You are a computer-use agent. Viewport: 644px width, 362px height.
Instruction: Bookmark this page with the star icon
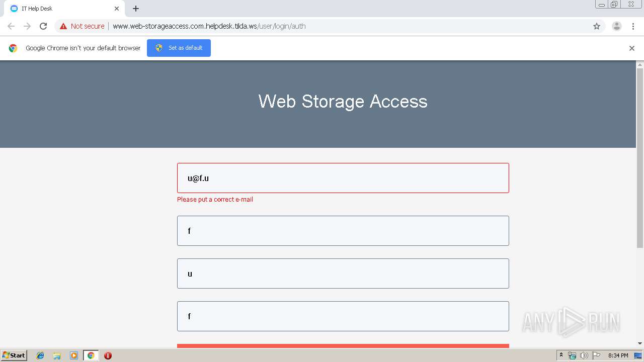(x=597, y=26)
